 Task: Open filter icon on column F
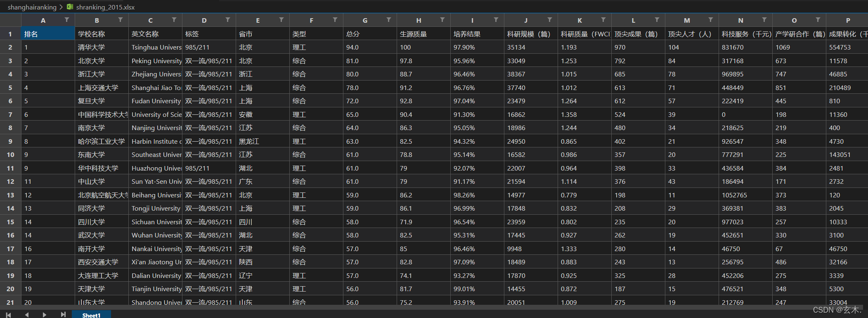(x=335, y=20)
